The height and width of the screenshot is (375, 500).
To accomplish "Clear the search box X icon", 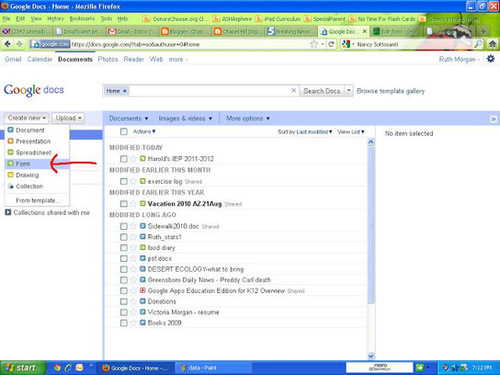I will point(293,90).
